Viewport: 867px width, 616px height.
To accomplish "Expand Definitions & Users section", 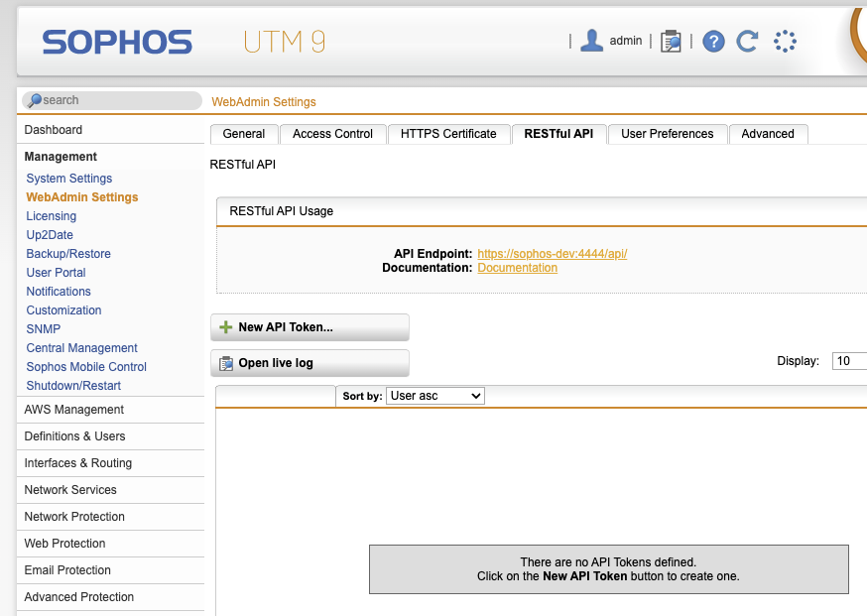I will [x=74, y=436].
